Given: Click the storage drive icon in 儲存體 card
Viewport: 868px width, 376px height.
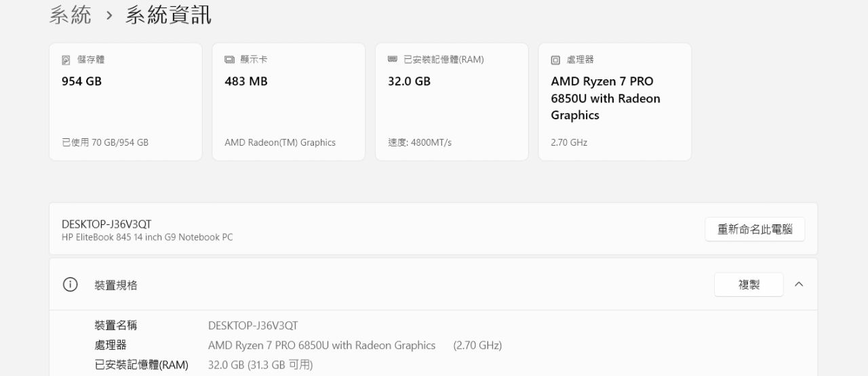Looking at the screenshot, I should (x=66, y=60).
